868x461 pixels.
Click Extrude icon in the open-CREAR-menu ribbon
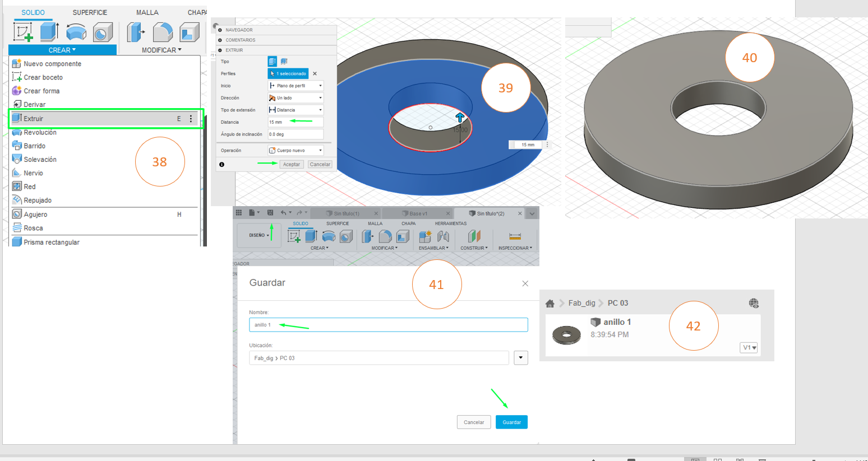click(49, 32)
